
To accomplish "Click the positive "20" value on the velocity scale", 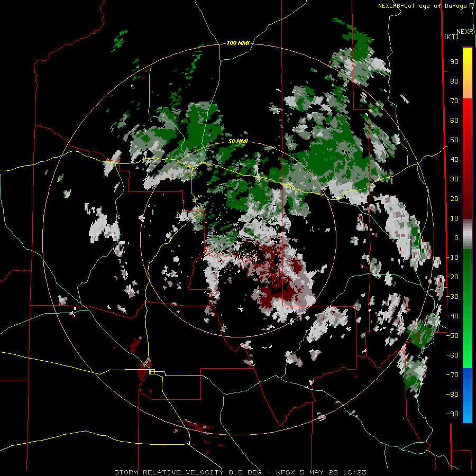I will pyautogui.click(x=454, y=199).
